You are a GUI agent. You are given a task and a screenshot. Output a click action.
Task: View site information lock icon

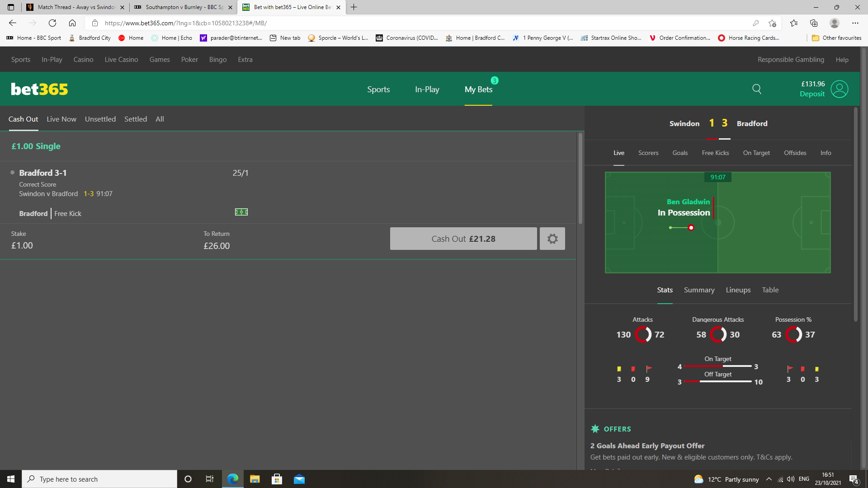[x=95, y=23]
